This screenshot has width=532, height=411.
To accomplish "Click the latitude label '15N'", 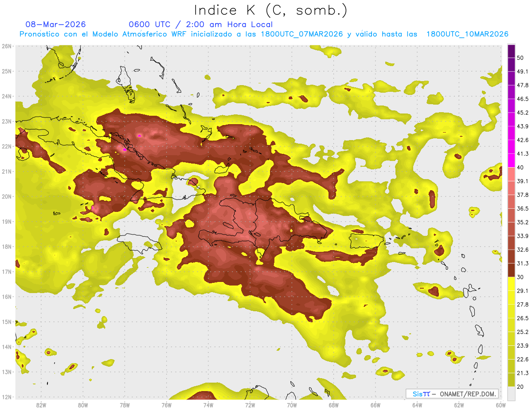I will [x=7, y=322].
